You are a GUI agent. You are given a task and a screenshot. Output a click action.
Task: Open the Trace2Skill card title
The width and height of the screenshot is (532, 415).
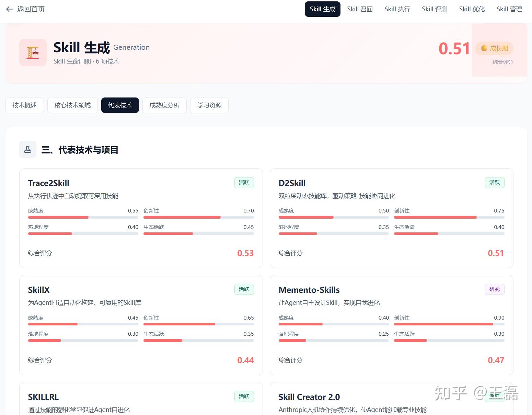pyautogui.click(x=49, y=183)
